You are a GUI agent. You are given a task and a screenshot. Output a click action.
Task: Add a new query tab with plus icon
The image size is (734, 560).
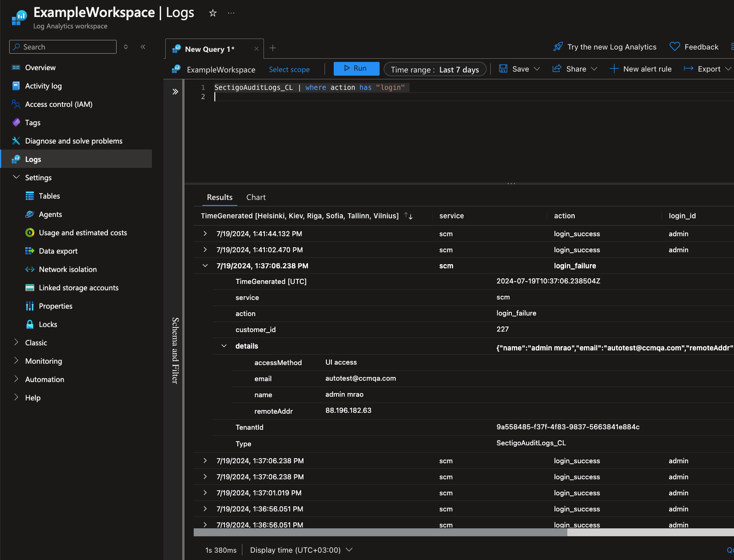(x=273, y=48)
